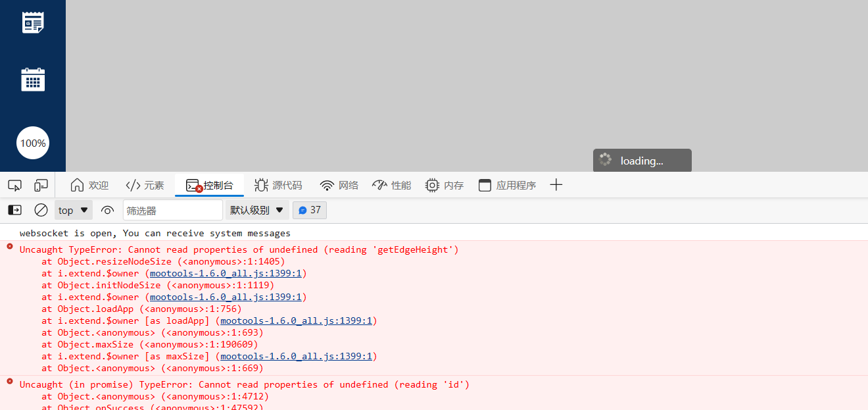The height and width of the screenshot is (410, 868).
Task: Add more tools with plus icon
Action: point(556,185)
